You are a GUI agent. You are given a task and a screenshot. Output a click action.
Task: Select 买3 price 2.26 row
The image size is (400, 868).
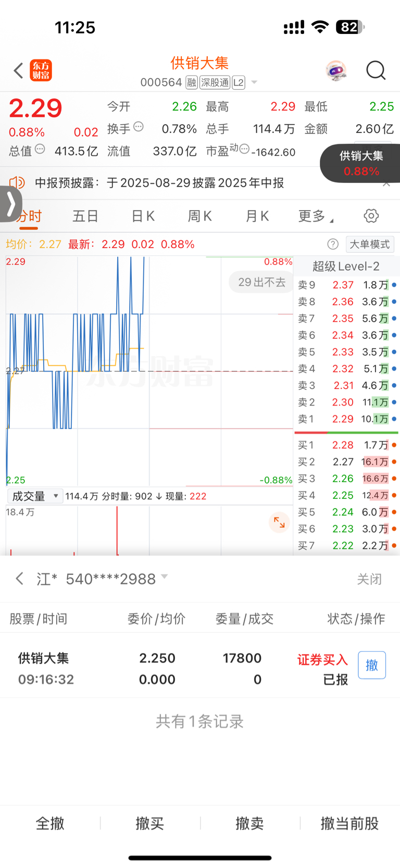point(347,479)
